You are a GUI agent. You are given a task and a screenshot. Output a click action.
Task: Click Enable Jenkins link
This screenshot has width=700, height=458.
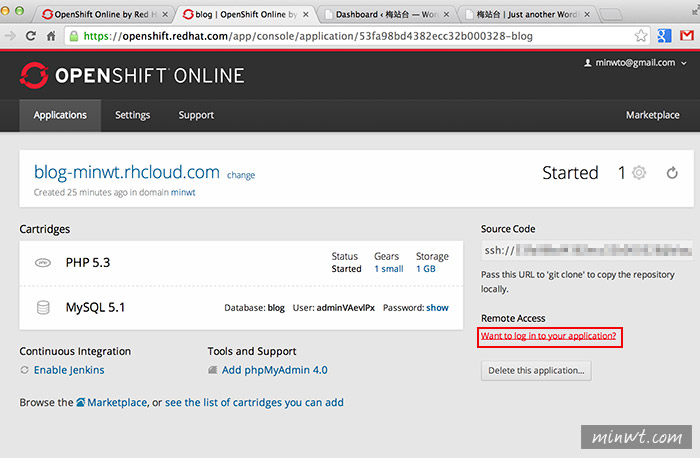69,370
